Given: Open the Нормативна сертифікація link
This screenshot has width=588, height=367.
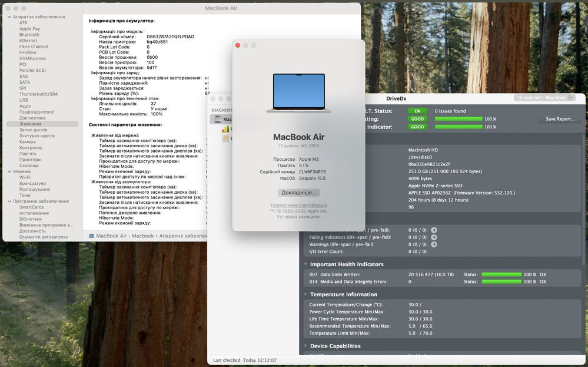Looking at the screenshot, I should (x=299, y=205).
